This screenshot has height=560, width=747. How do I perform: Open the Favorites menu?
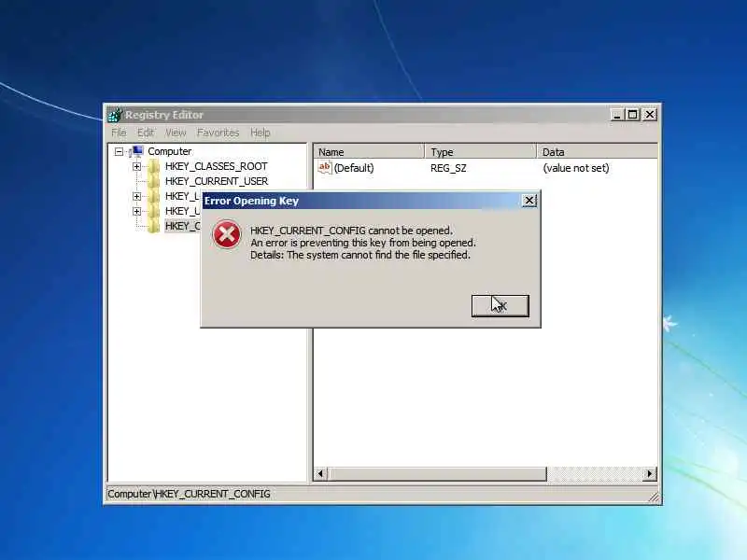pyautogui.click(x=218, y=133)
